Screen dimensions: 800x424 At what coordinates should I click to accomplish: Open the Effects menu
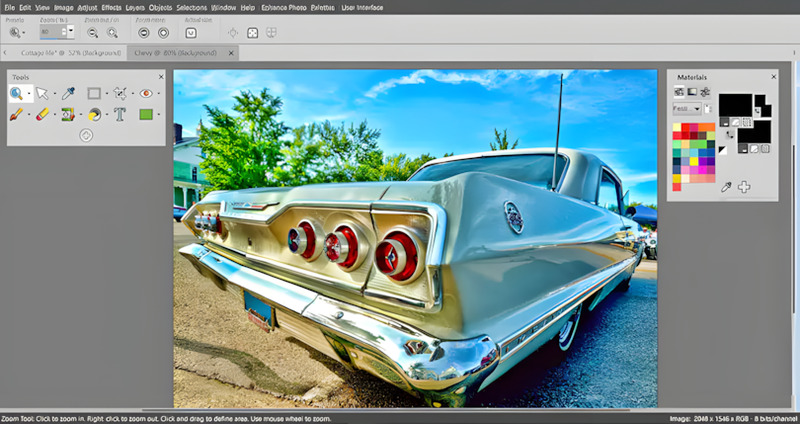[x=110, y=8]
